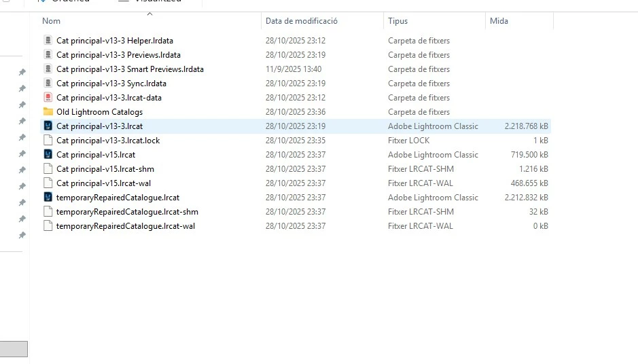Select the Cat principal-v15.lrcat-wal file icon
Viewport: 638px width, 364px height.
48,183
